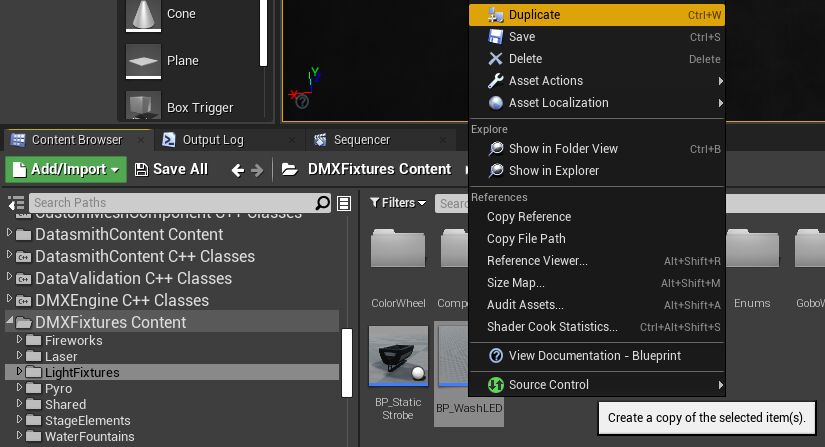The width and height of the screenshot is (825, 447).
Task: Click the Add/Import button
Action: (66, 169)
